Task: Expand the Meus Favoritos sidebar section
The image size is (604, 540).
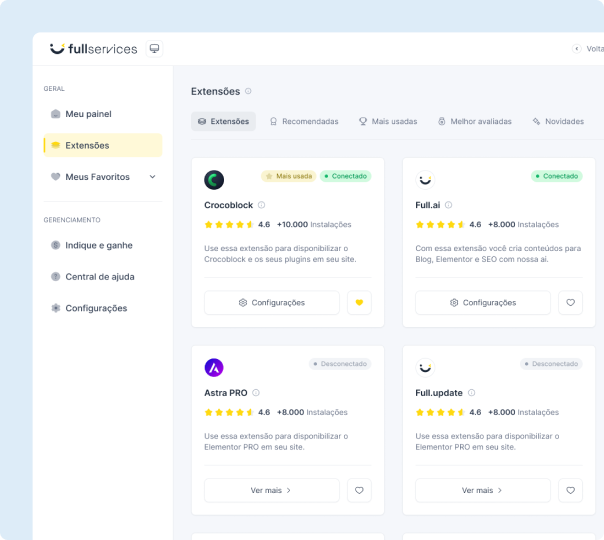Action: point(152,177)
